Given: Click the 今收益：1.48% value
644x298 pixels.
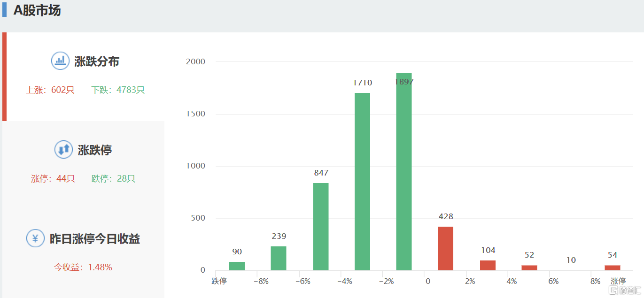Looking at the screenshot, I should click(83, 267).
